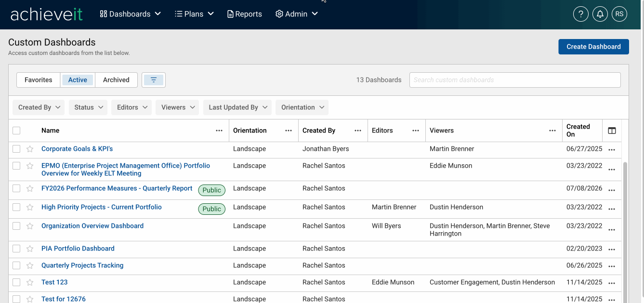Open Name column options ellipsis
This screenshot has height=303, width=644.
click(x=219, y=131)
